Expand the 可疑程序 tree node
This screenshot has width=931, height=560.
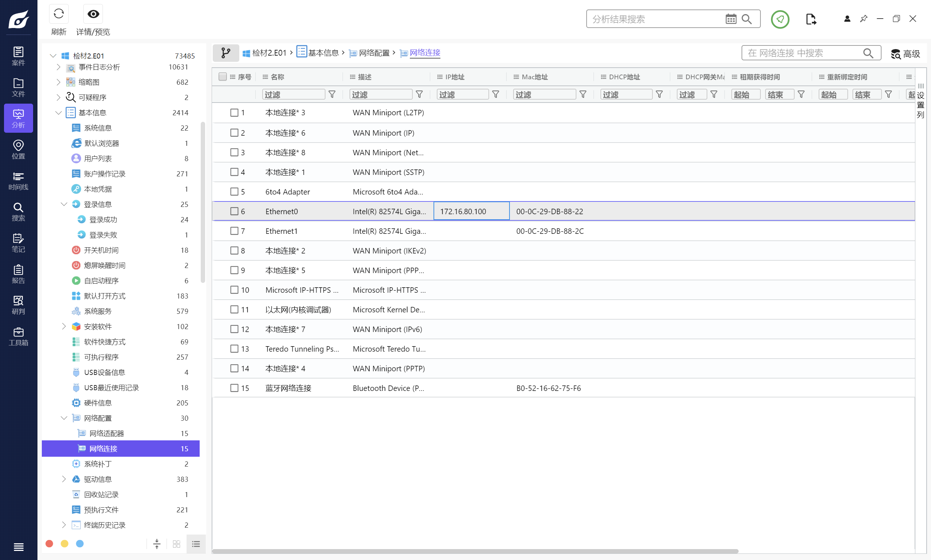pos(59,97)
